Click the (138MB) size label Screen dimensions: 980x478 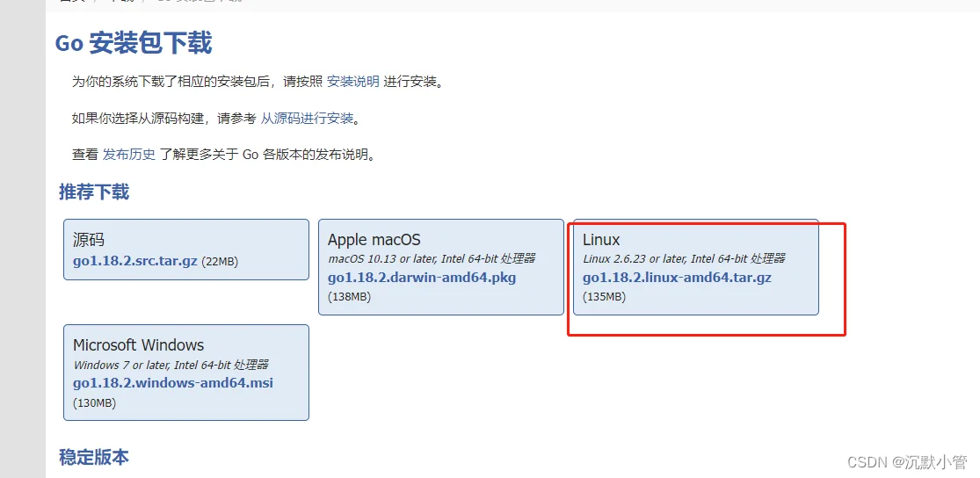(350, 297)
